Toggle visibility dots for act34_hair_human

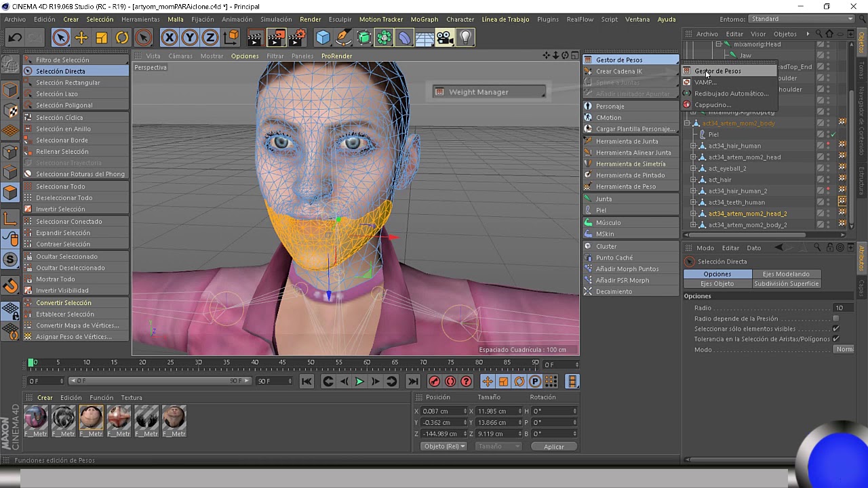tap(828, 146)
